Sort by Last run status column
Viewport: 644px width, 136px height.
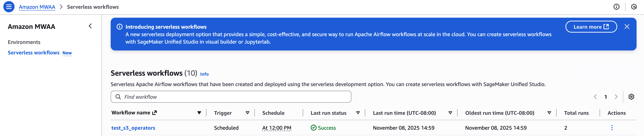coord(358,113)
